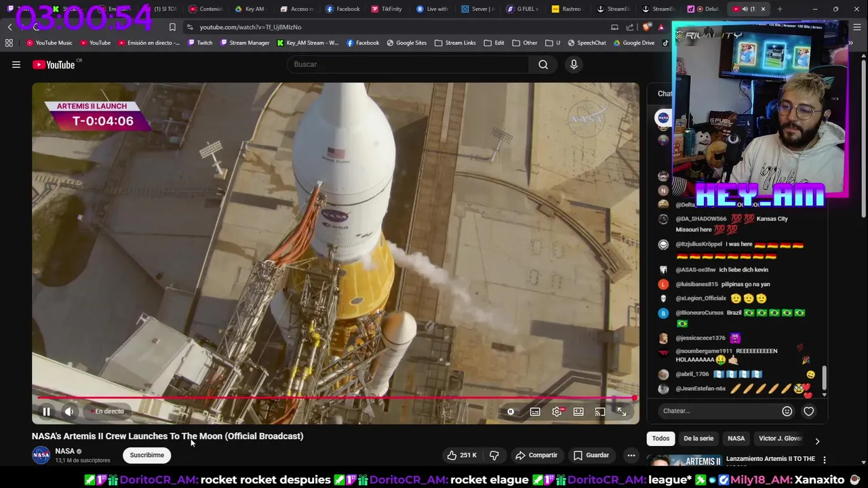Like the video showing 251 K
868x488 pixels.
(462, 455)
